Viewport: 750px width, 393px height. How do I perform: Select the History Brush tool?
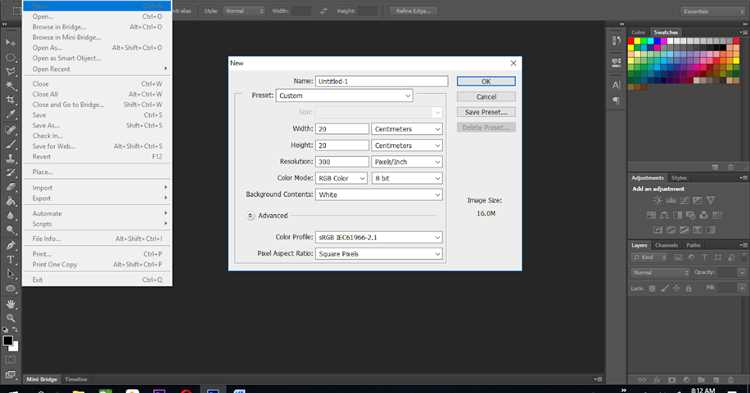point(10,173)
